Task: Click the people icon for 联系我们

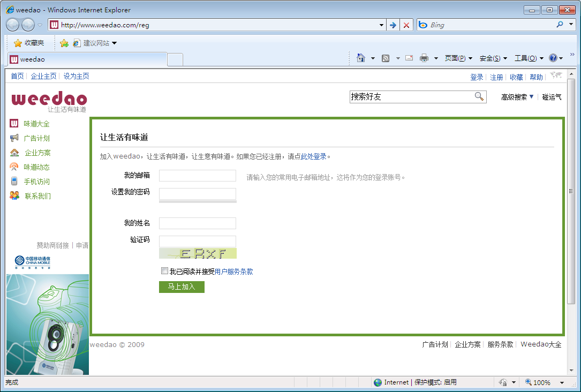Action: pyautogui.click(x=14, y=195)
